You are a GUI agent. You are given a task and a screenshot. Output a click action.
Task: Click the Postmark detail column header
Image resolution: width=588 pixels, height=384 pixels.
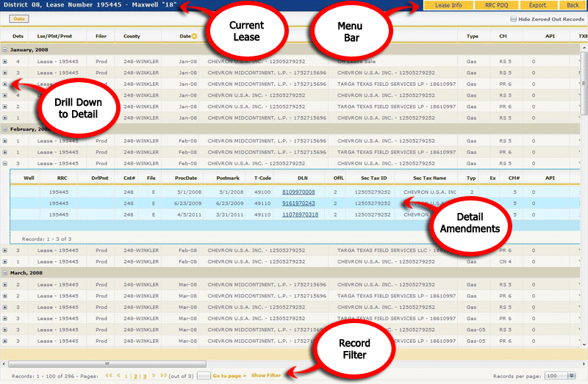click(228, 178)
